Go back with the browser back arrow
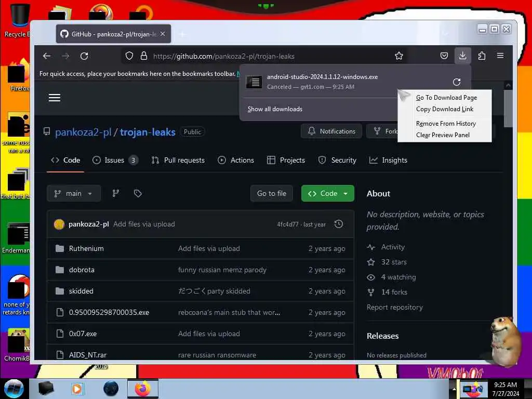Image resolution: width=532 pixels, height=399 pixels. (47, 56)
